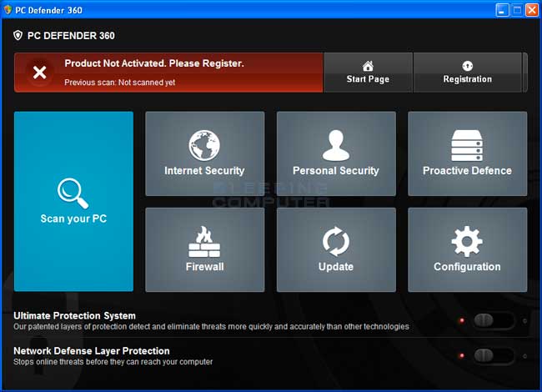
Task: Click the narrow panel right of Registration
Action: pos(524,73)
